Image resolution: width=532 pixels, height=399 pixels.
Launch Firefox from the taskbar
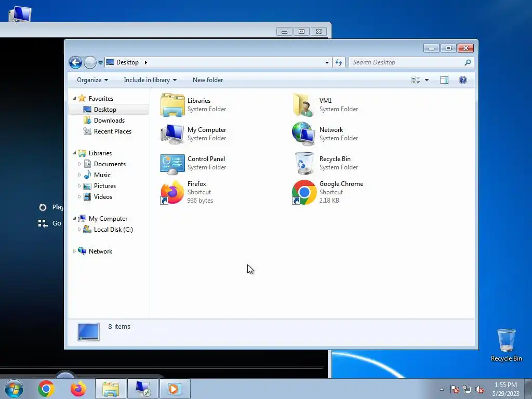click(x=78, y=389)
